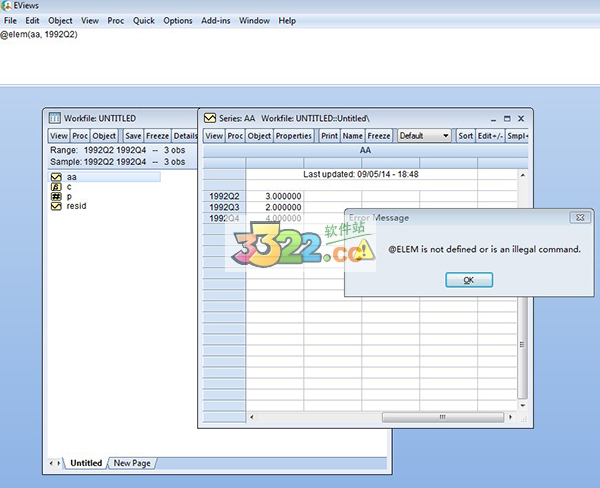Open the Proc menu in menu bar
This screenshot has width=600, height=488.
(x=116, y=21)
